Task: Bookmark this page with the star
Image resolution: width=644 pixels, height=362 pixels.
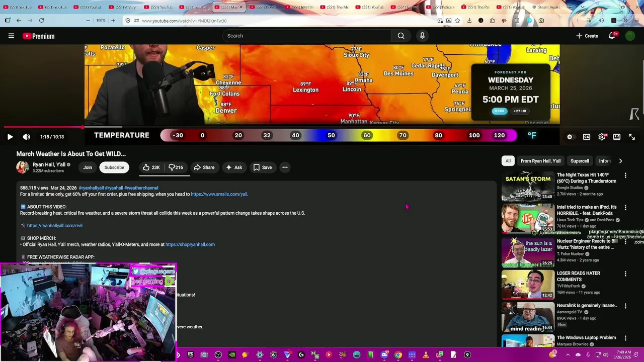Action: point(457,21)
